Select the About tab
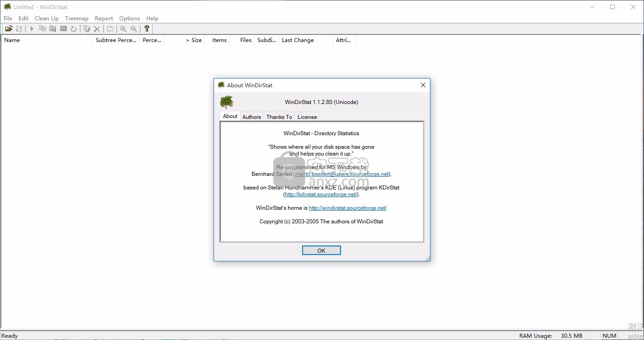644x340 pixels. tap(230, 116)
